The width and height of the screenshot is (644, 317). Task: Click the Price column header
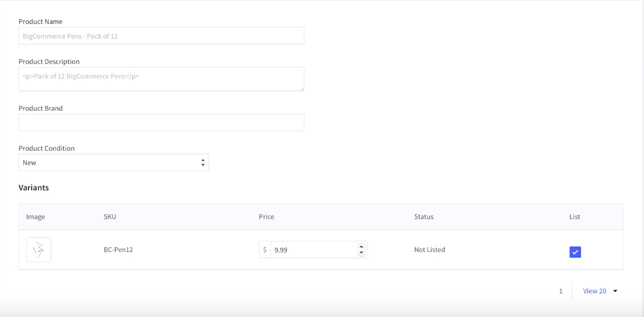coord(266,217)
